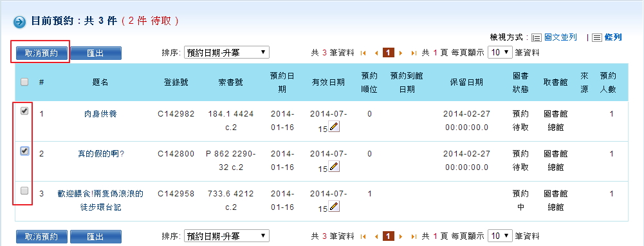The width and height of the screenshot is (644, 246).
Task: Click the 保留日期 column header
Action: pyautogui.click(x=466, y=82)
